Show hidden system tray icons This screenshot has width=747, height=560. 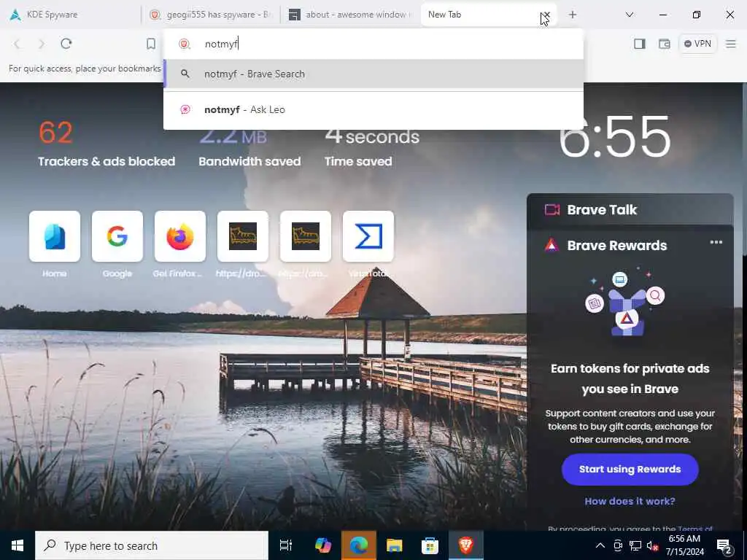(600, 545)
